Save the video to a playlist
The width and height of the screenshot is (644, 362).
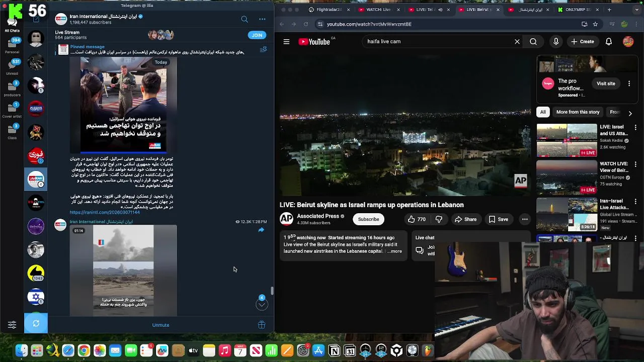498,219
